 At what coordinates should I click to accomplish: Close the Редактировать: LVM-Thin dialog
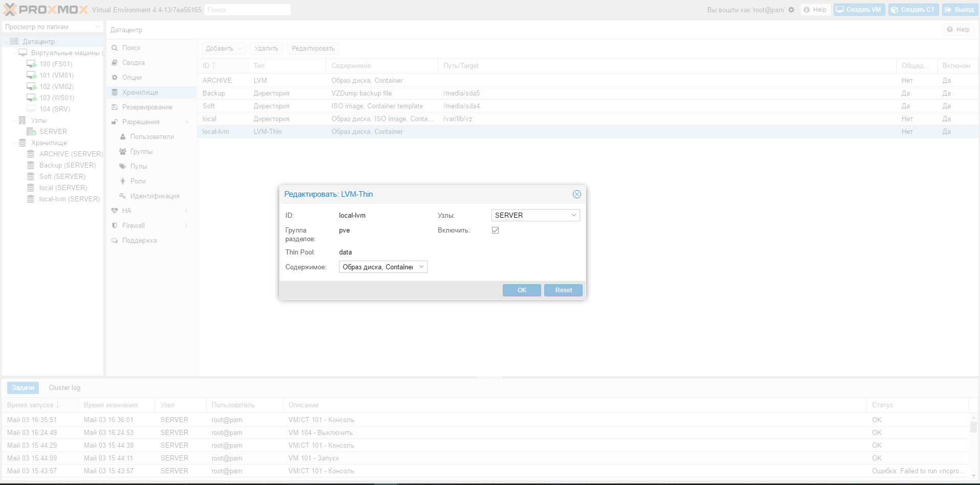point(576,194)
